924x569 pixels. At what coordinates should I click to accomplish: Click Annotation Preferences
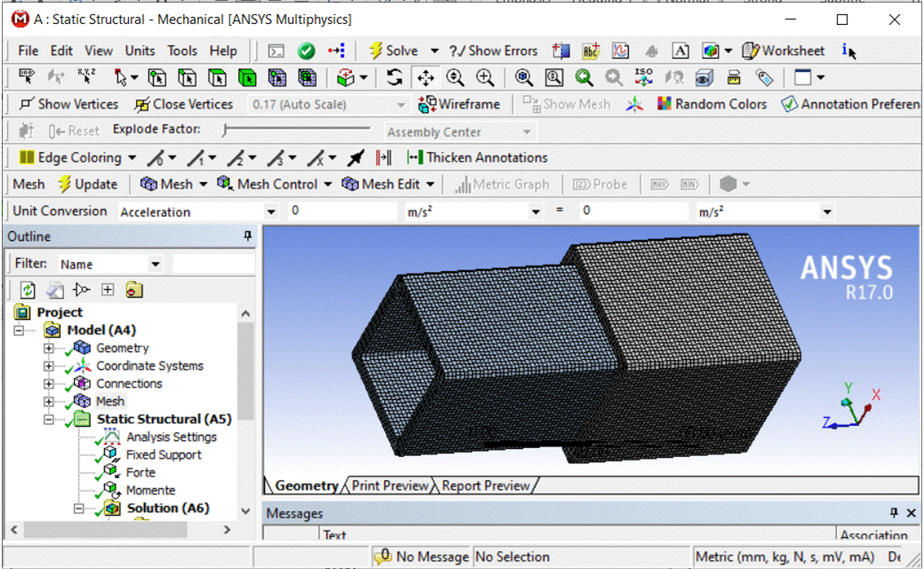tap(849, 104)
